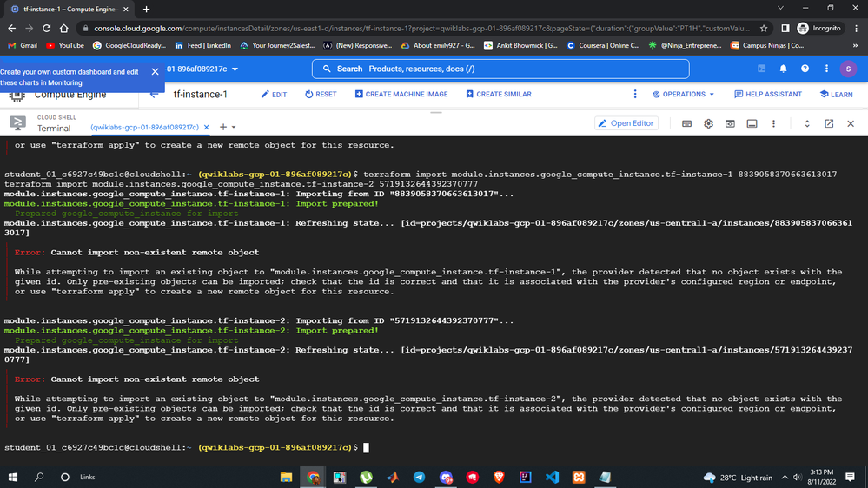Screen dimensions: 868x488
Task: Open Cloud Shell web preview
Action: [x=730, y=123]
